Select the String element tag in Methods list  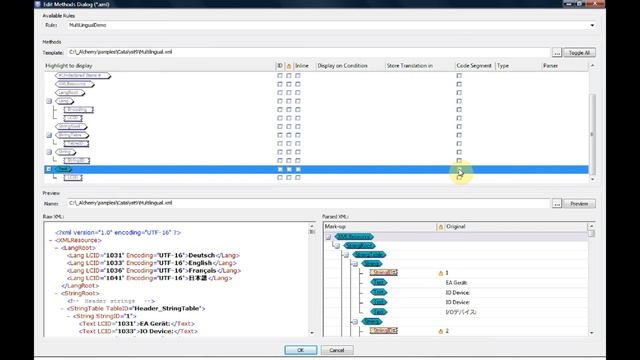coord(65,152)
